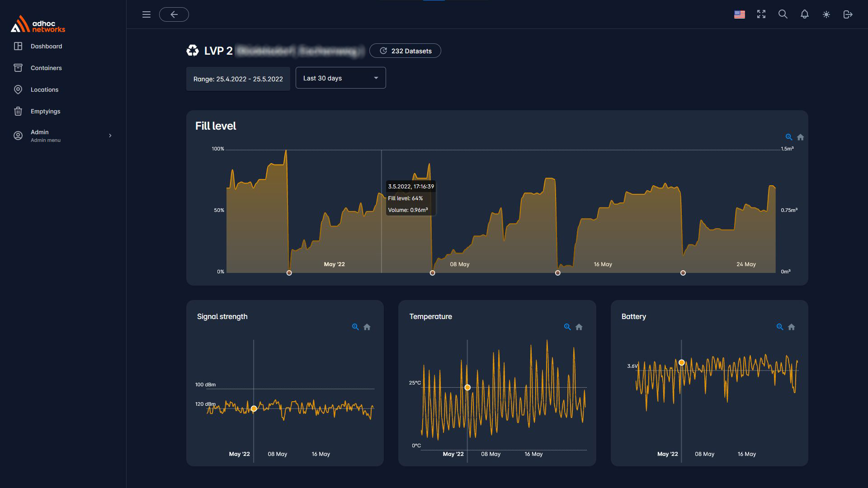Open notifications bell icon
868x488 pixels.
click(805, 14)
